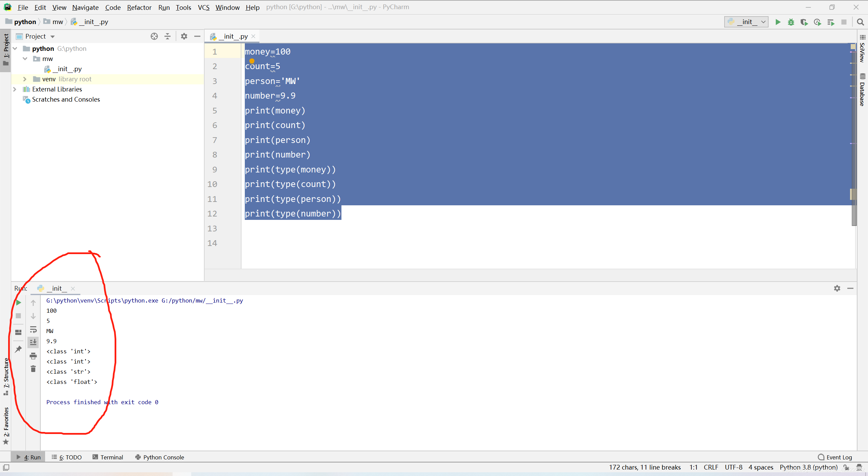Toggle the 1: Project side tab
The image size is (868, 476).
click(6, 50)
